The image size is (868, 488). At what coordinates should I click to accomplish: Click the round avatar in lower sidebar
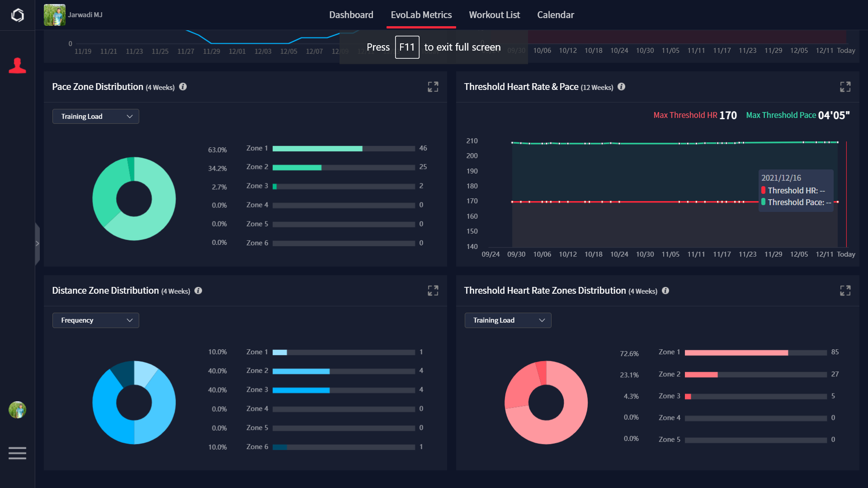click(17, 410)
